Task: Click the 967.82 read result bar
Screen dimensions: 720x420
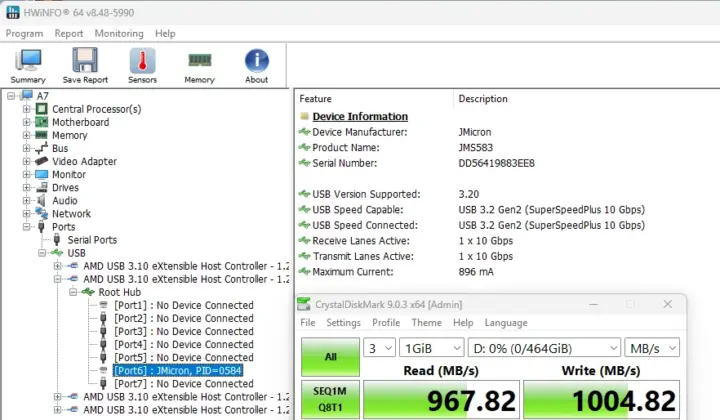Action: 441,400
